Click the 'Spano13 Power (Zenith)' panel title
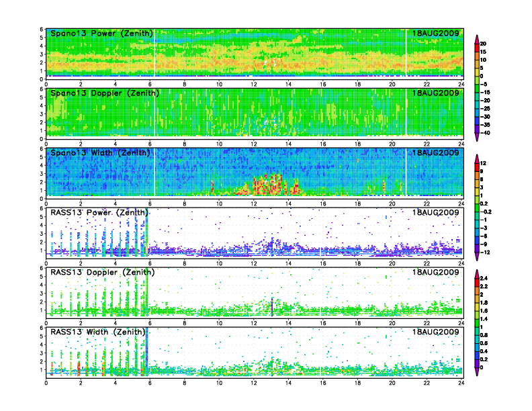The image size is (532, 411). [102, 34]
